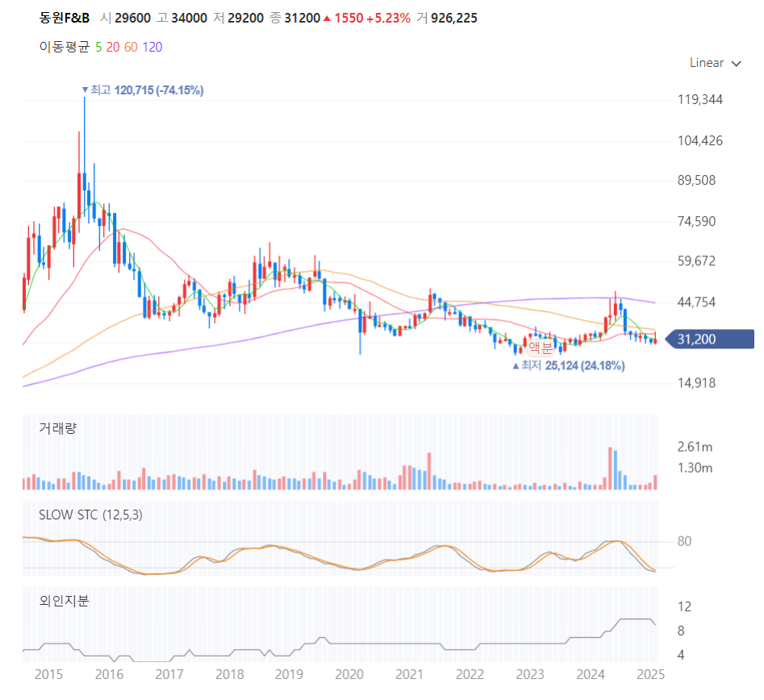Toggle the 60-period moving average
Image resolution: width=764 pixels, height=700 pixels.
(x=131, y=48)
